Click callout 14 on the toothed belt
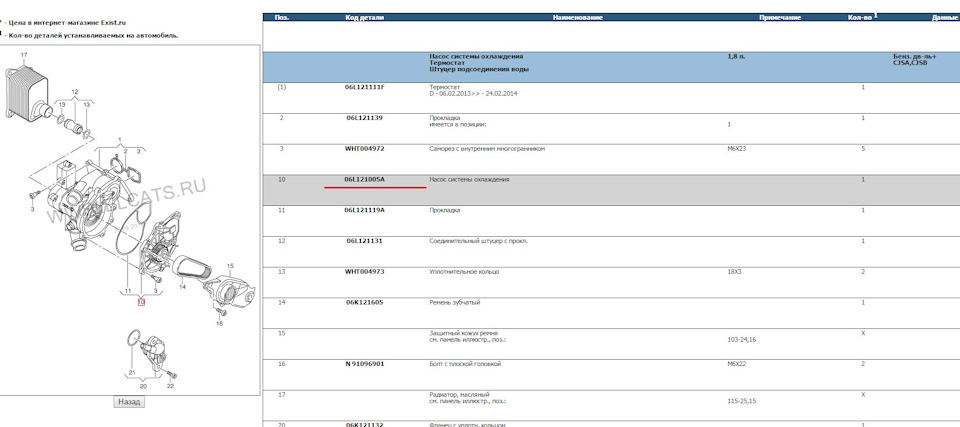 tap(182, 286)
